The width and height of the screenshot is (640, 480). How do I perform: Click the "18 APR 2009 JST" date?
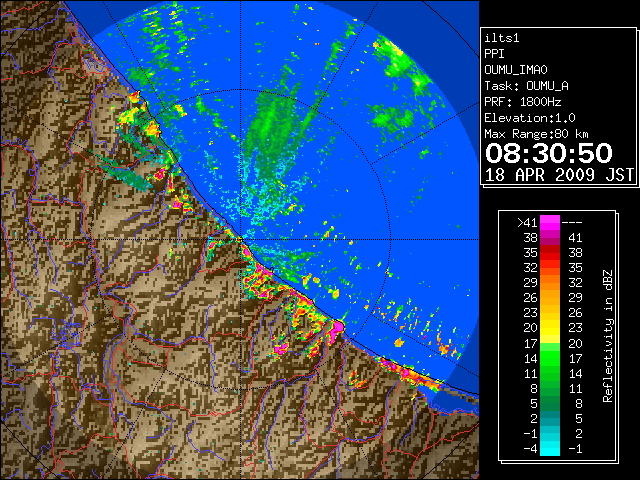point(559,175)
